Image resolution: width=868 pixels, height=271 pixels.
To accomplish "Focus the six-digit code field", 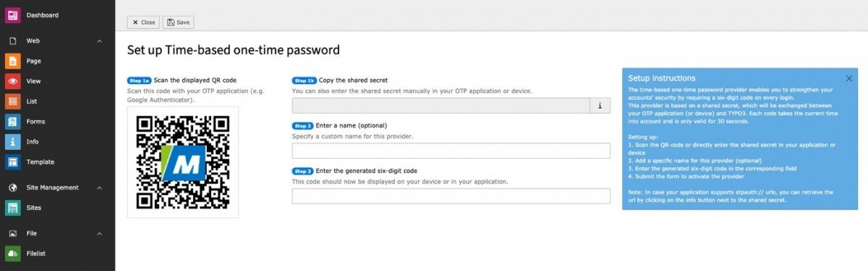I will pyautogui.click(x=451, y=196).
